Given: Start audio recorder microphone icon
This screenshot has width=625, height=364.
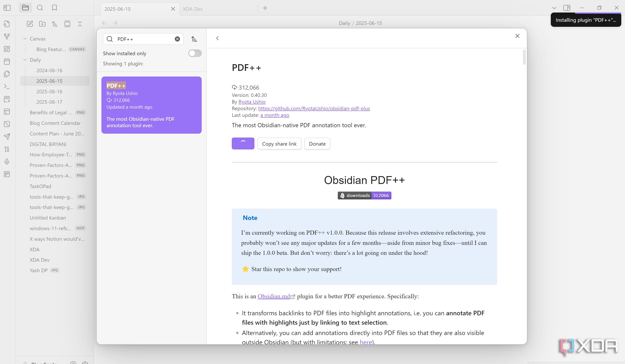Looking at the screenshot, I should point(7,162).
